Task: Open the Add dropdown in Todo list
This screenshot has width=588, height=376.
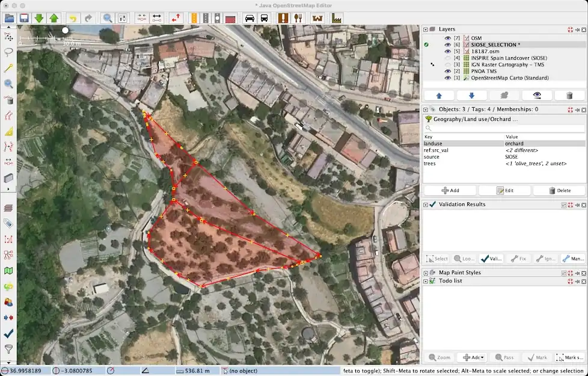Action: (x=471, y=358)
